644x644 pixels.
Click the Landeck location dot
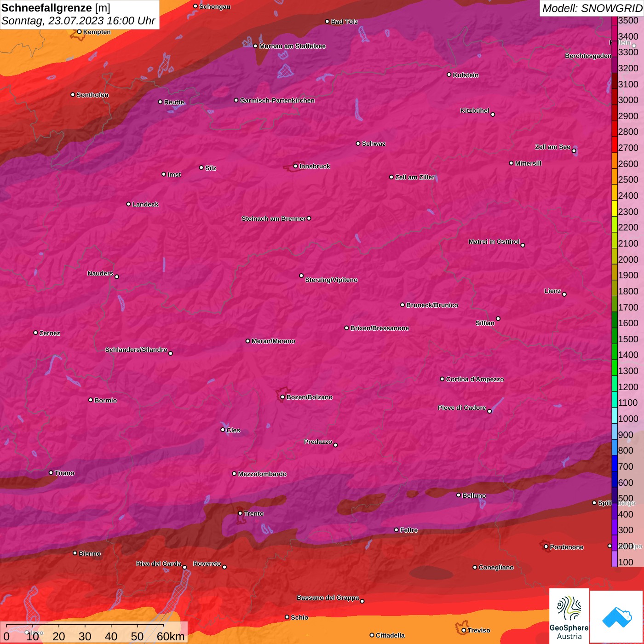coord(128,204)
